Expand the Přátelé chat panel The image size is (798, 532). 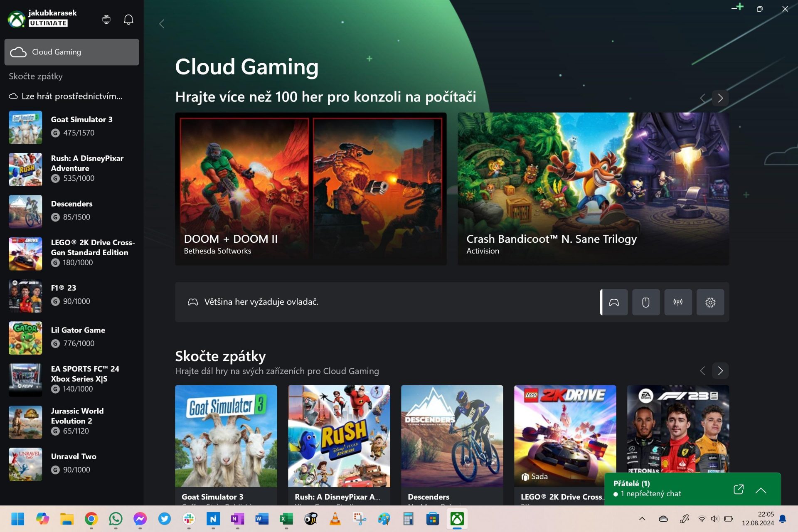(761, 490)
